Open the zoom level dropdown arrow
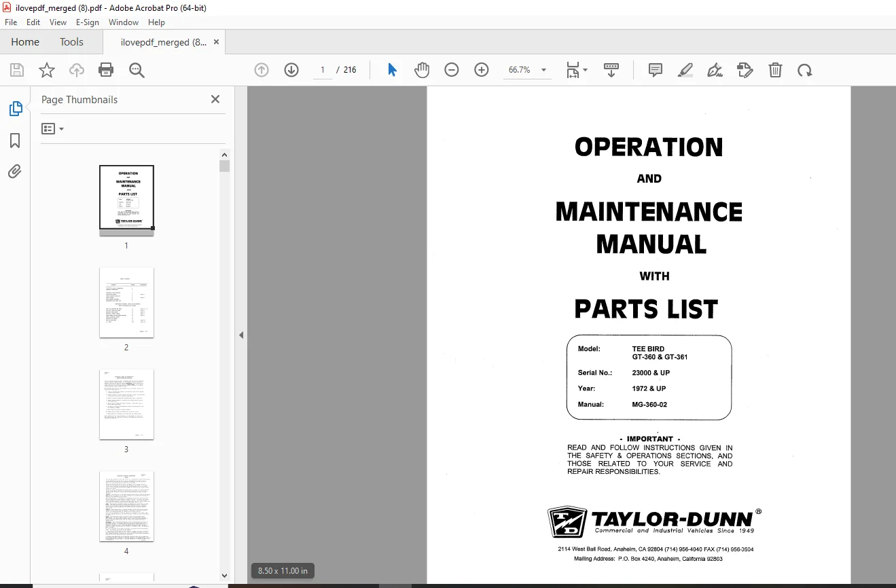Screen dimensions: 896x588 (543, 70)
